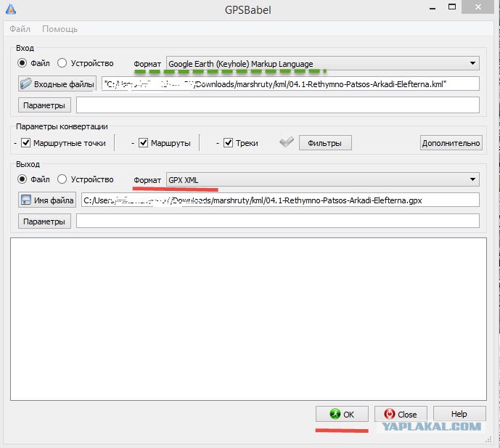Click the folder icon on Входные файлы button
The width and height of the screenshot is (500, 448).
[26, 84]
